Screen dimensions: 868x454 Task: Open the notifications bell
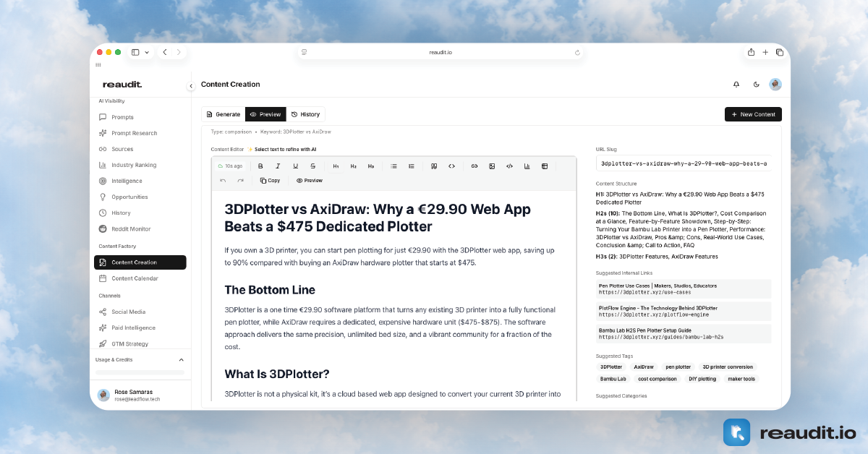pyautogui.click(x=736, y=85)
